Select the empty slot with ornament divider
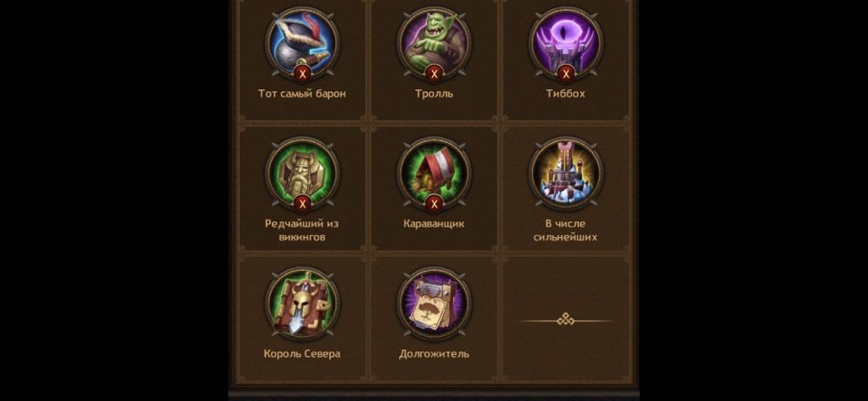 pos(566,319)
